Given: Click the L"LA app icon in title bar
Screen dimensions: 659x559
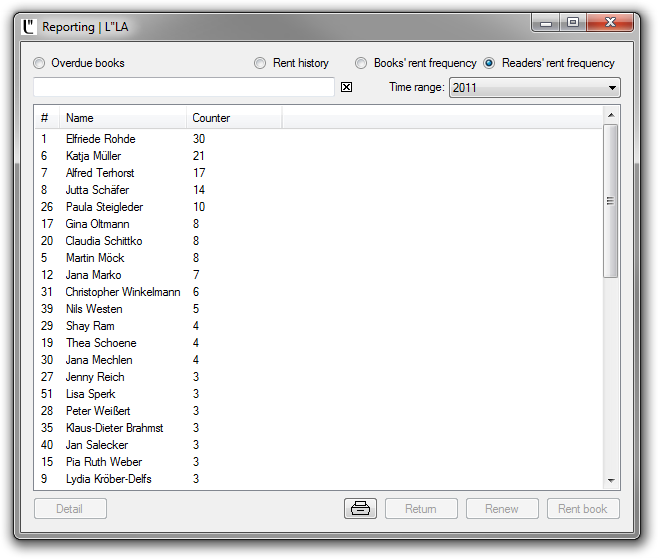Looking at the screenshot, I should click(x=28, y=26).
